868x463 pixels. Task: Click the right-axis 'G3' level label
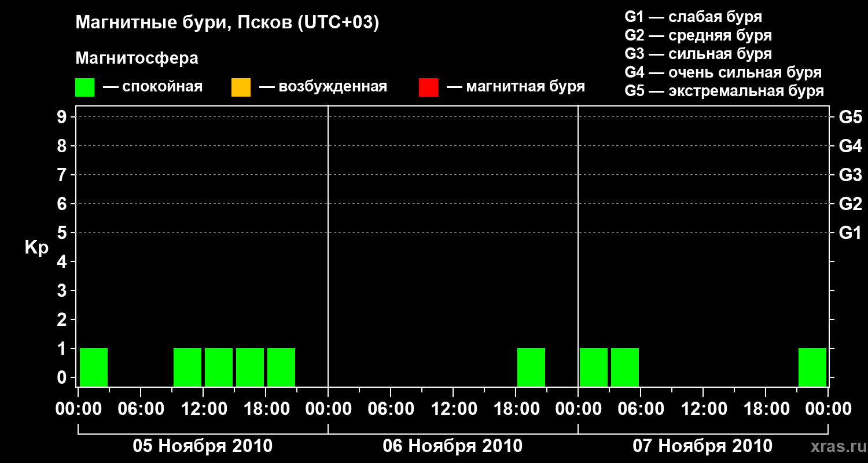pos(851,175)
